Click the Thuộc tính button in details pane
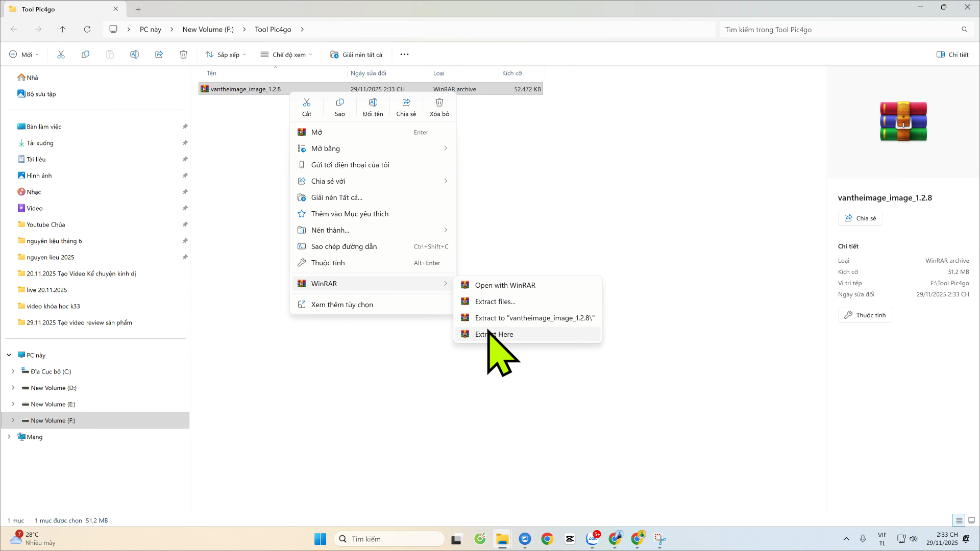Viewport: 980px width, 551px height. [x=865, y=315]
